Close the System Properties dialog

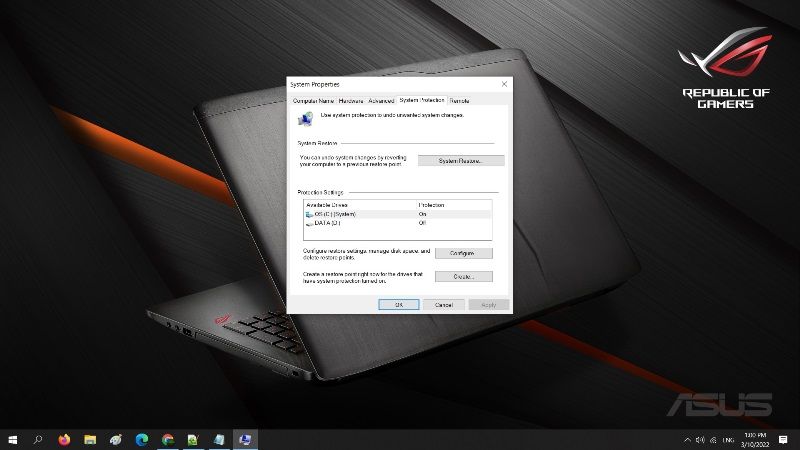(x=504, y=84)
